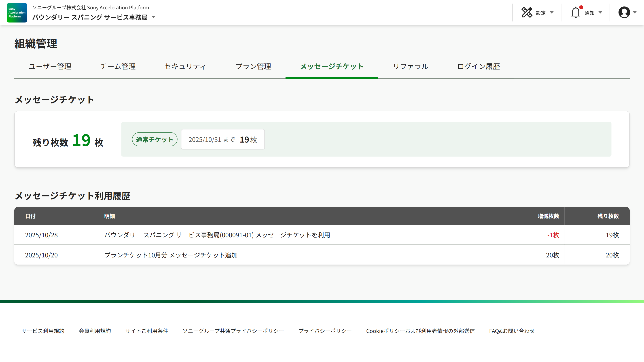Click the settings tools icon
The height and width of the screenshot is (362, 644).
pos(527,13)
